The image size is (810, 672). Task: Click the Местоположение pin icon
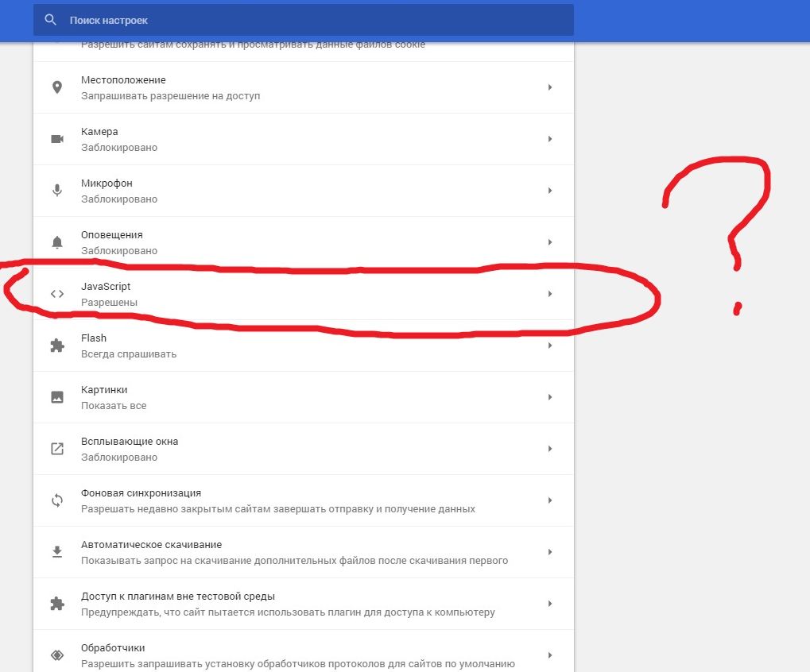pyautogui.click(x=57, y=87)
